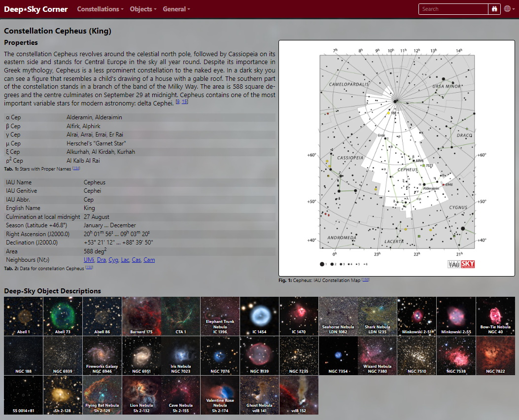Open the vdB 152 thumbnail
The image size is (519, 420).
(x=299, y=395)
